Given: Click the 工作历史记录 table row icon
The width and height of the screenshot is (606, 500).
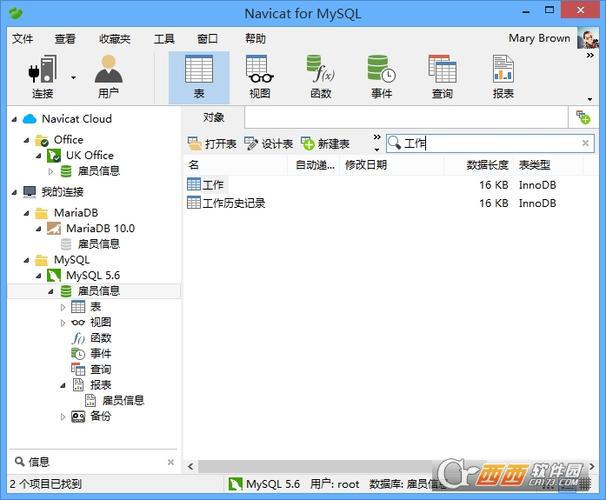Looking at the screenshot, I should 194,202.
